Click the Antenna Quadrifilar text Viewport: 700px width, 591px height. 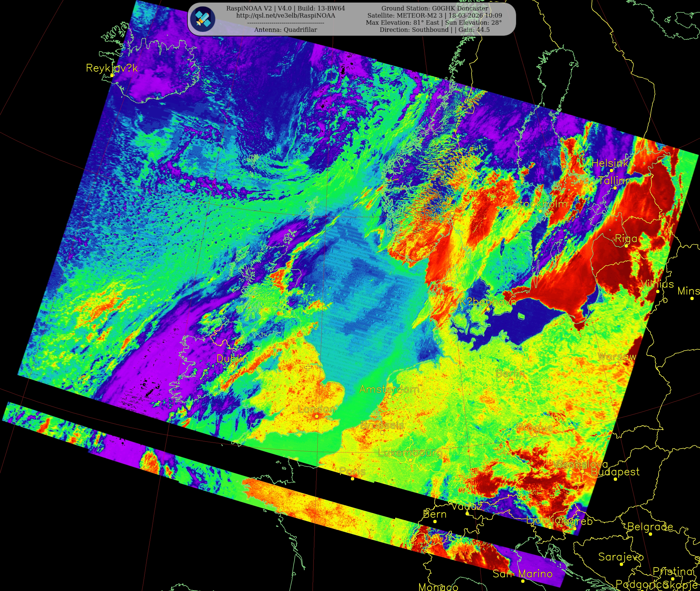[x=286, y=30]
